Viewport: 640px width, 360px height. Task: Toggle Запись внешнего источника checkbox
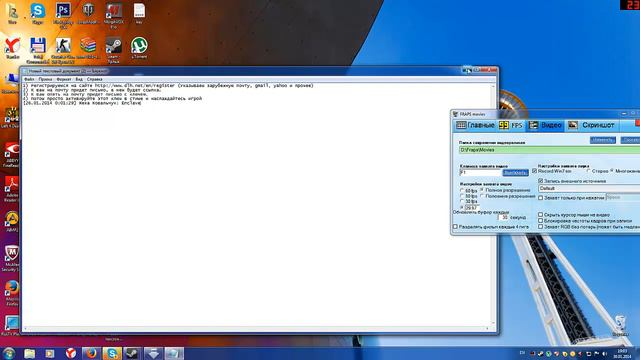pos(541,181)
